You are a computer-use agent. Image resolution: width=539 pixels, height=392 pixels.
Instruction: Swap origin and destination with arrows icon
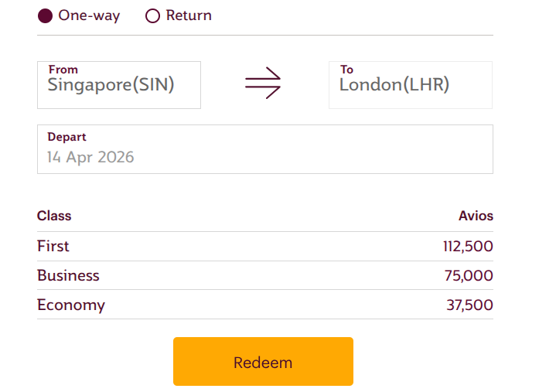[x=263, y=84]
